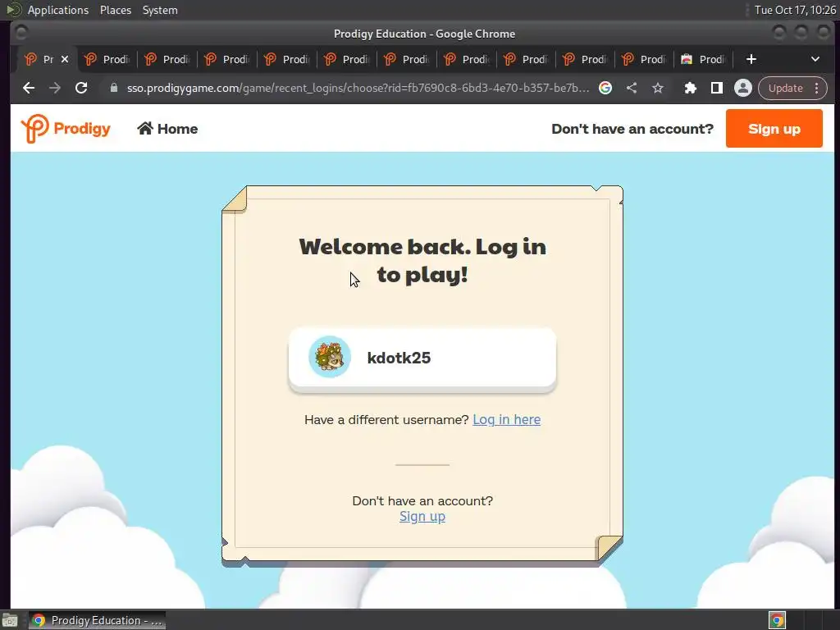The height and width of the screenshot is (630, 840).
Task: Switch to the sixth Prodigy tab
Action: [x=347, y=59]
